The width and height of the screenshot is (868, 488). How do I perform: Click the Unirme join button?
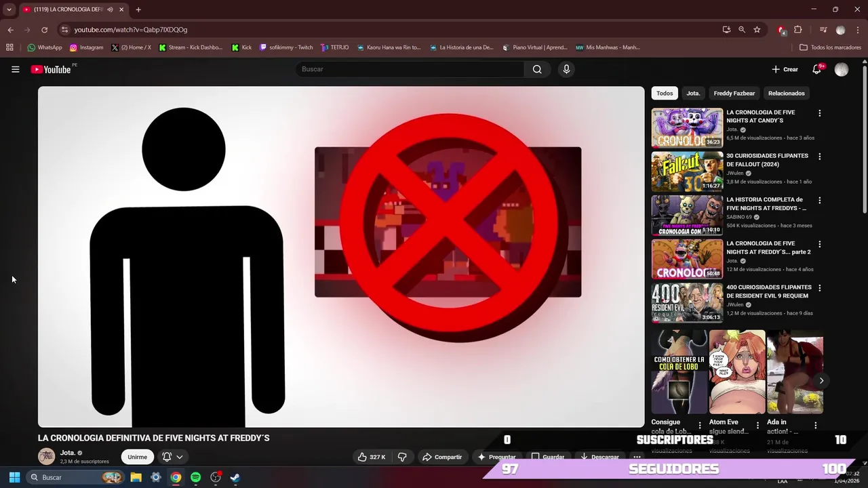(137, 457)
